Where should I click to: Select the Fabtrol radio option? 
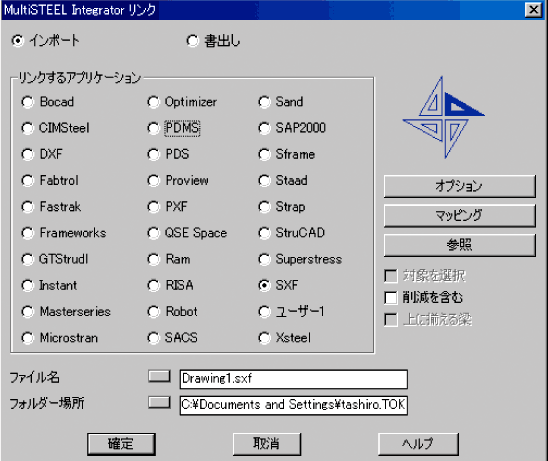(27, 181)
